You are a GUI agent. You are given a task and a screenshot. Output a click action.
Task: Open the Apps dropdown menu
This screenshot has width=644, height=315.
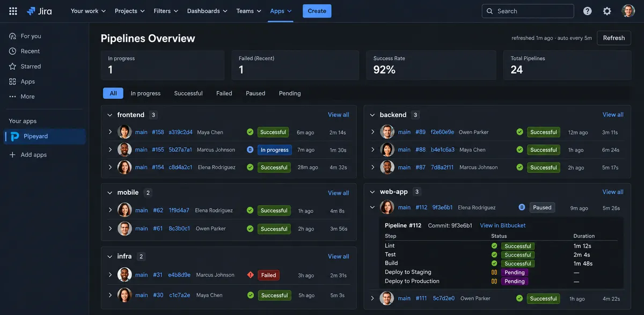[x=281, y=11]
